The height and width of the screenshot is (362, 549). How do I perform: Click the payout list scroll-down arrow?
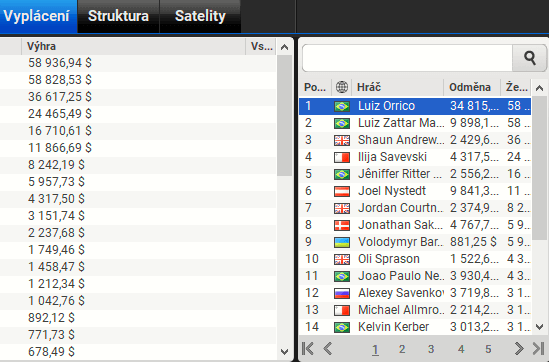pyautogui.click(x=285, y=351)
